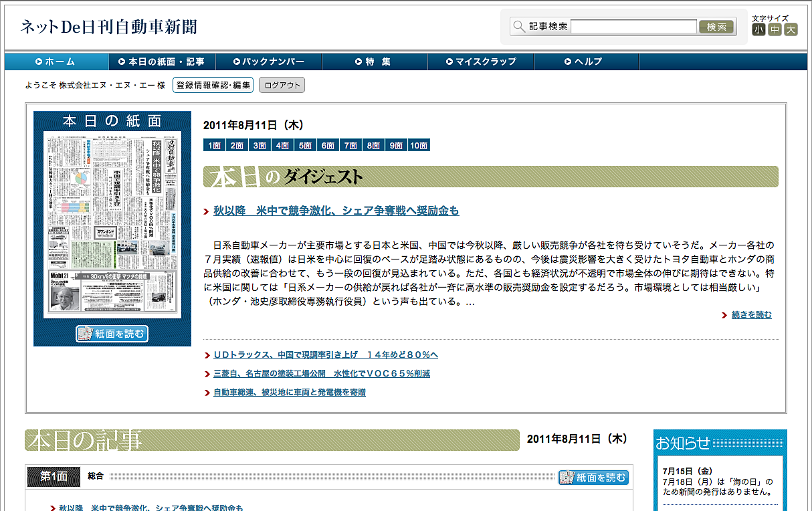
Task: Click 登録情報確認・編集 button
Action: click(x=213, y=85)
